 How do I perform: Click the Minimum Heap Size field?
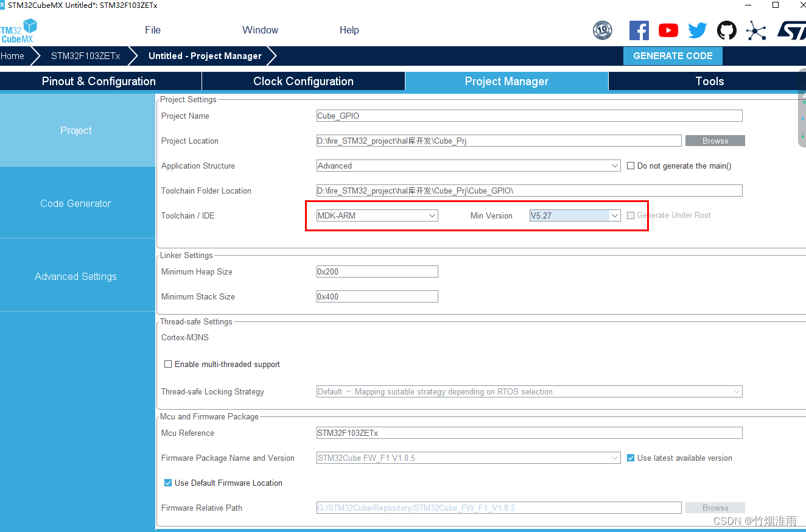[x=377, y=271]
